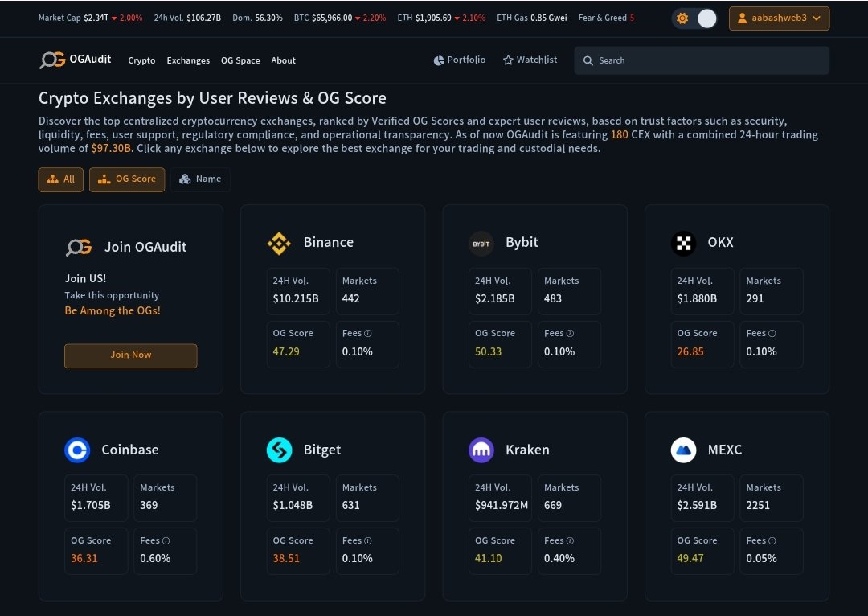
Task: Select the All filter button
Action: coord(60,179)
